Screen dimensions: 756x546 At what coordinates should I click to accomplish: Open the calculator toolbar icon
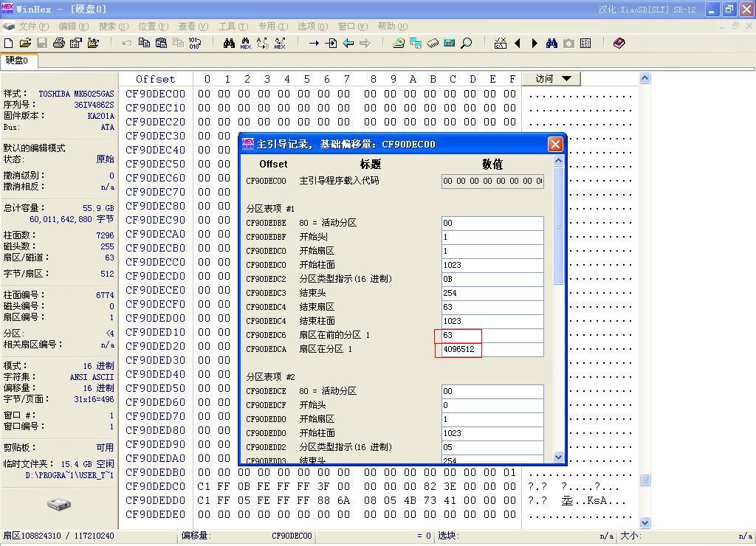click(450, 44)
